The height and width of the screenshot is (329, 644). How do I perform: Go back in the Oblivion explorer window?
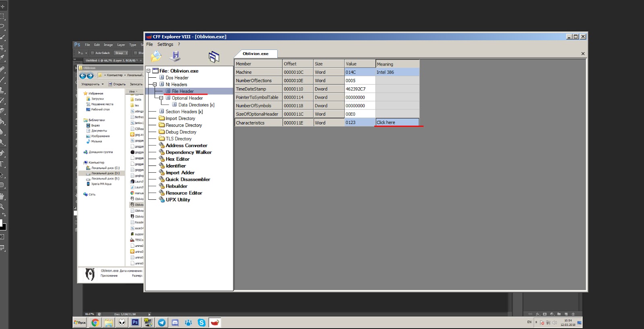[83, 76]
